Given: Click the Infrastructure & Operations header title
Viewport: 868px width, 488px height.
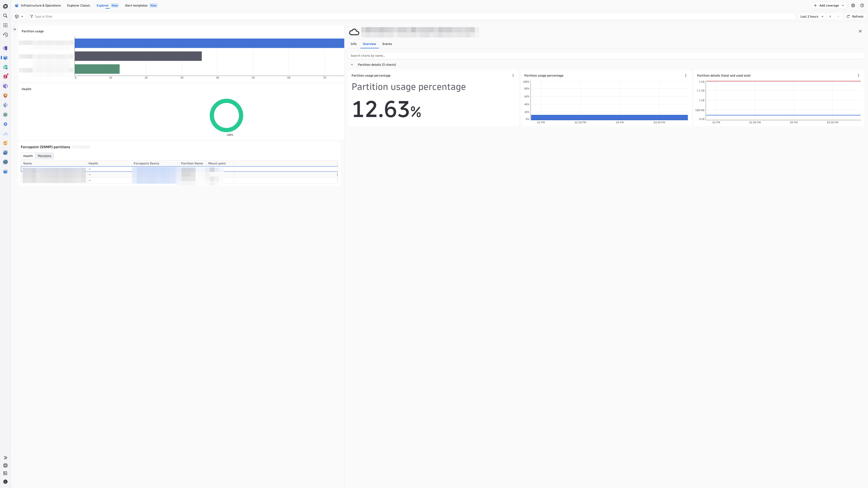Looking at the screenshot, I should coord(41,5).
